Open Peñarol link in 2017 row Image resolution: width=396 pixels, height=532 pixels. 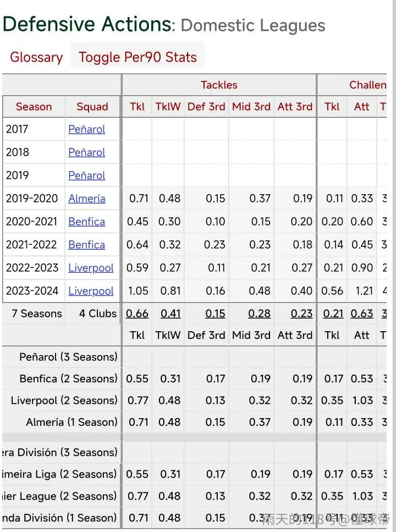point(86,129)
